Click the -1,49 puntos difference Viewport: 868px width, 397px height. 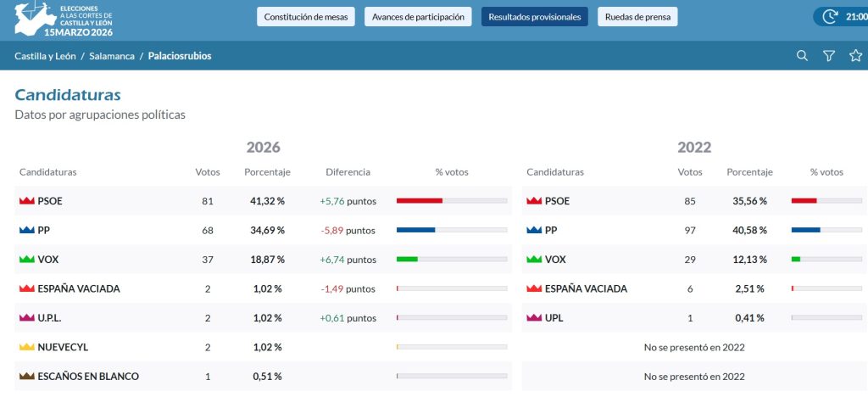[348, 289]
